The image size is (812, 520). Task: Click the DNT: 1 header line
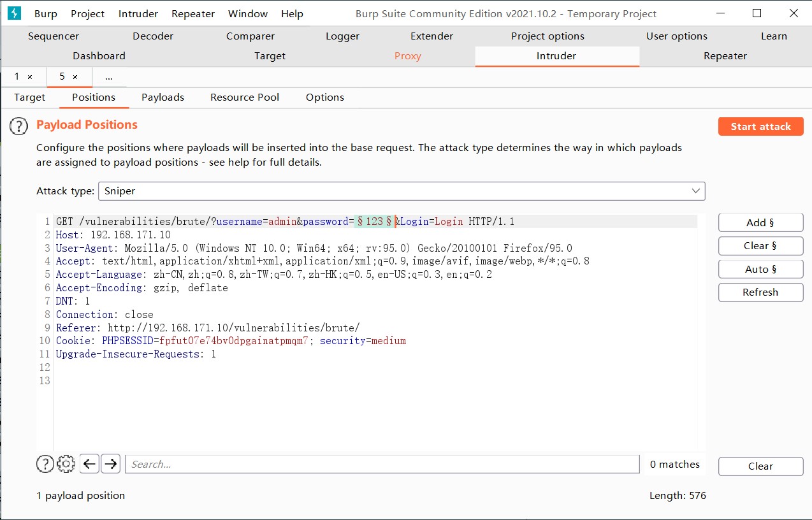point(73,301)
